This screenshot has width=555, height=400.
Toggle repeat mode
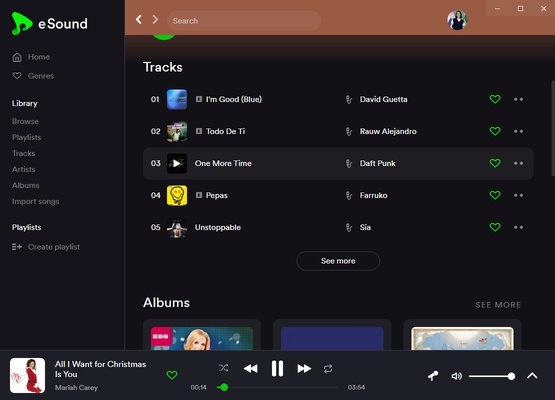click(x=328, y=368)
